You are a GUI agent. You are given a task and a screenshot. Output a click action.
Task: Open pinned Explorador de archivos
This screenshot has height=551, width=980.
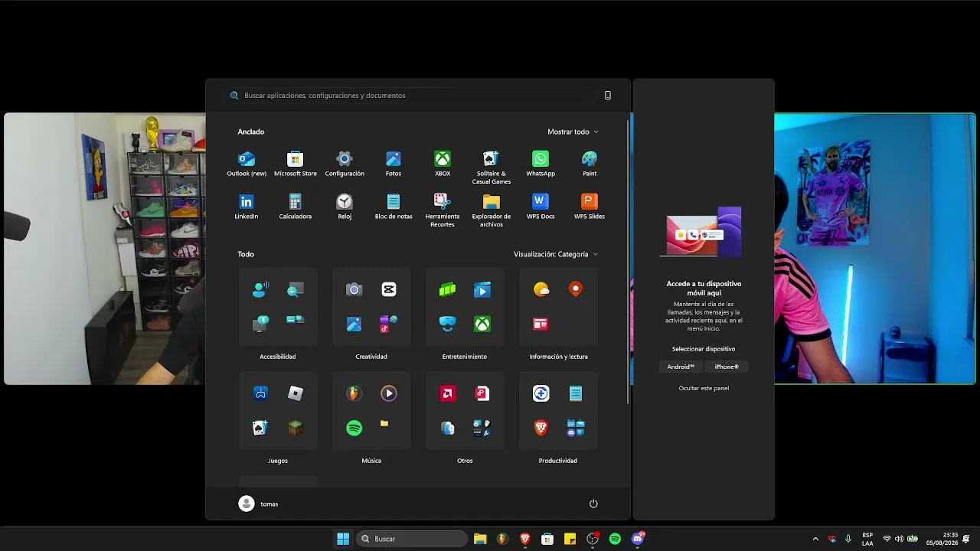pyautogui.click(x=492, y=210)
